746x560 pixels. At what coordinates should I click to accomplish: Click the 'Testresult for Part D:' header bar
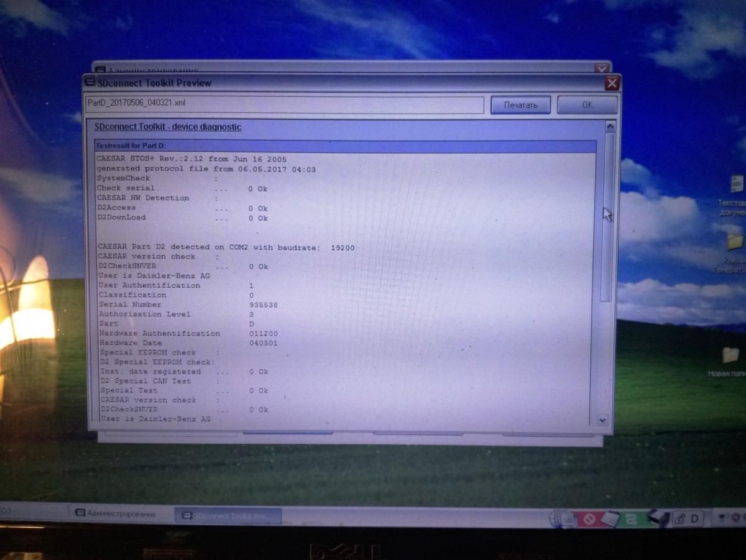[344, 146]
